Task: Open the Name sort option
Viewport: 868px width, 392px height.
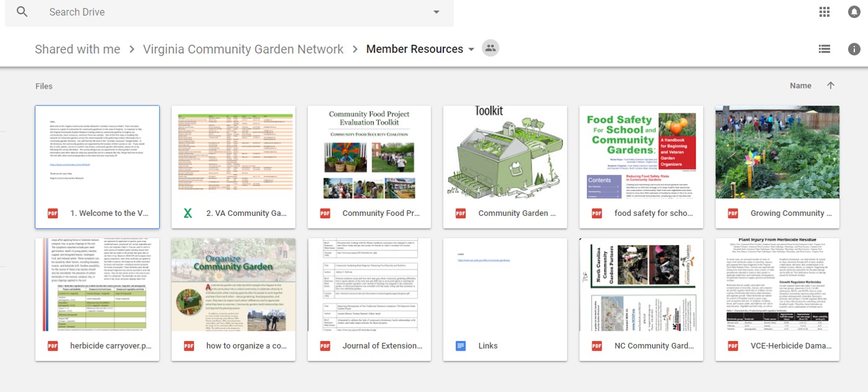Action: click(x=800, y=86)
